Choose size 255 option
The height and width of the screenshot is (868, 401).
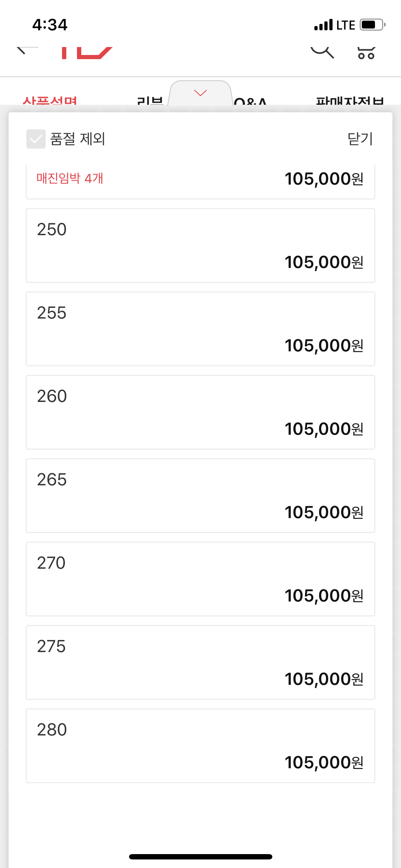click(200, 329)
